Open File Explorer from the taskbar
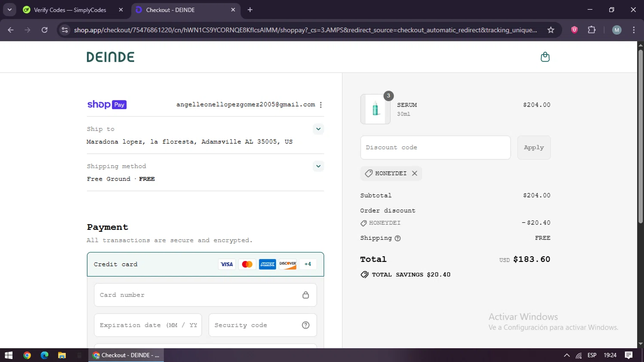The width and height of the screenshot is (644, 362). pyautogui.click(x=62, y=355)
